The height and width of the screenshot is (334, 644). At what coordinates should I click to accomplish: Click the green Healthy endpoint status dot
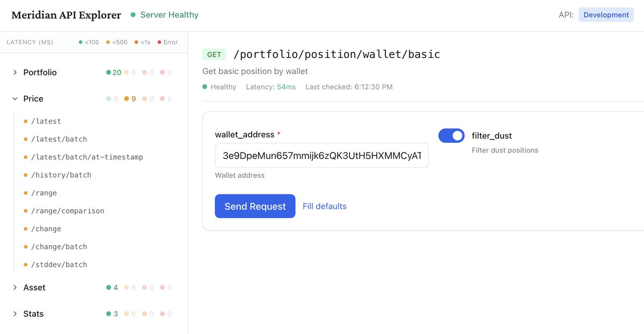tap(205, 87)
